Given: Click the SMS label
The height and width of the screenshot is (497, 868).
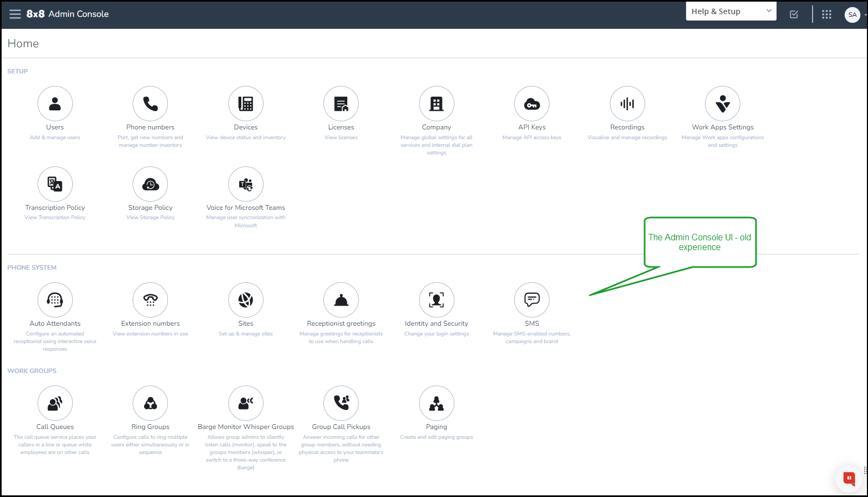Looking at the screenshot, I should click(532, 324).
